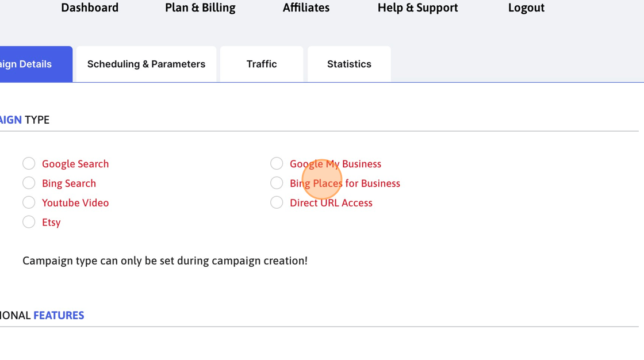Pick the Direct URL Access radio button
Screen dimensions: 644x360
[x=277, y=202]
